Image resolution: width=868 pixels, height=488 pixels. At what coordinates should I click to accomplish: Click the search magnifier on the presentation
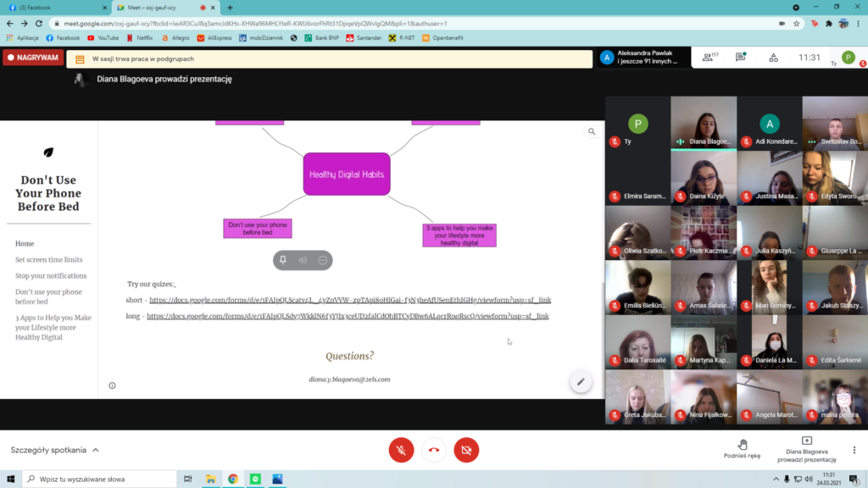pyautogui.click(x=592, y=131)
